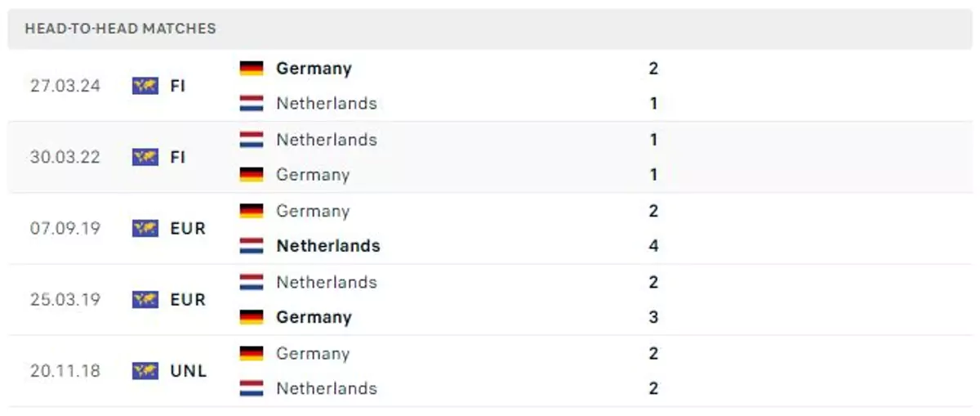The width and height of the screenshot is (980, 416).
Task: Open bold Germany in 25.03.19 match
Action: click(314, 317)
